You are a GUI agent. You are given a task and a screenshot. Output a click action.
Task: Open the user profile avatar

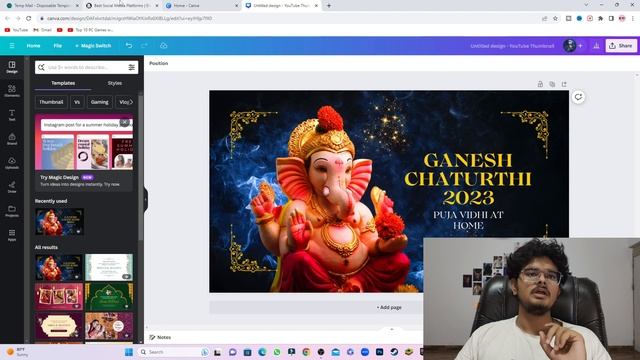569,46
